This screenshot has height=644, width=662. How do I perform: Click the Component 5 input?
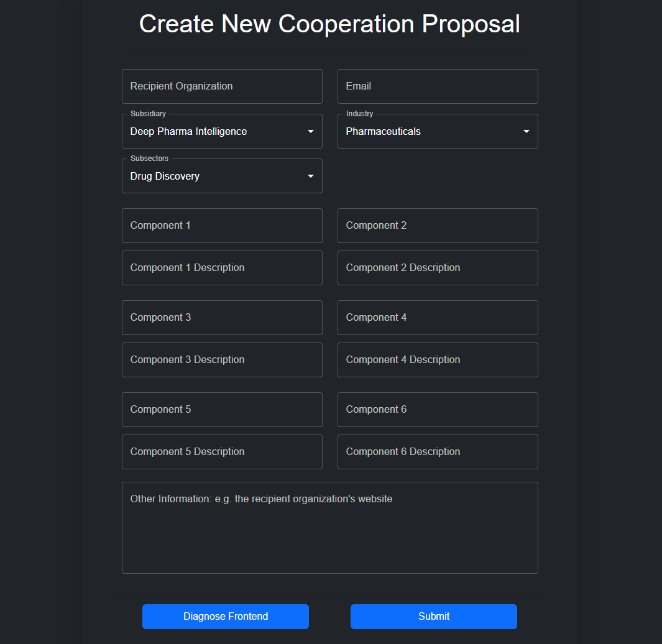(x=222, y=410)
